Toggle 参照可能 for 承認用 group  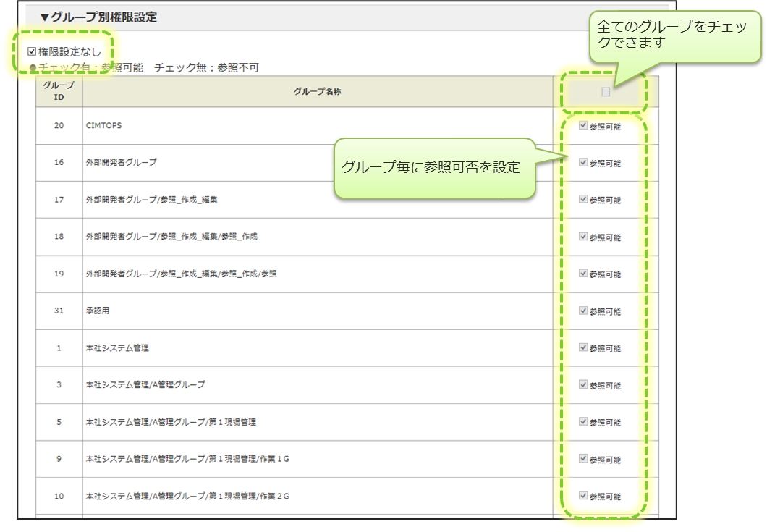coord(584,311)
